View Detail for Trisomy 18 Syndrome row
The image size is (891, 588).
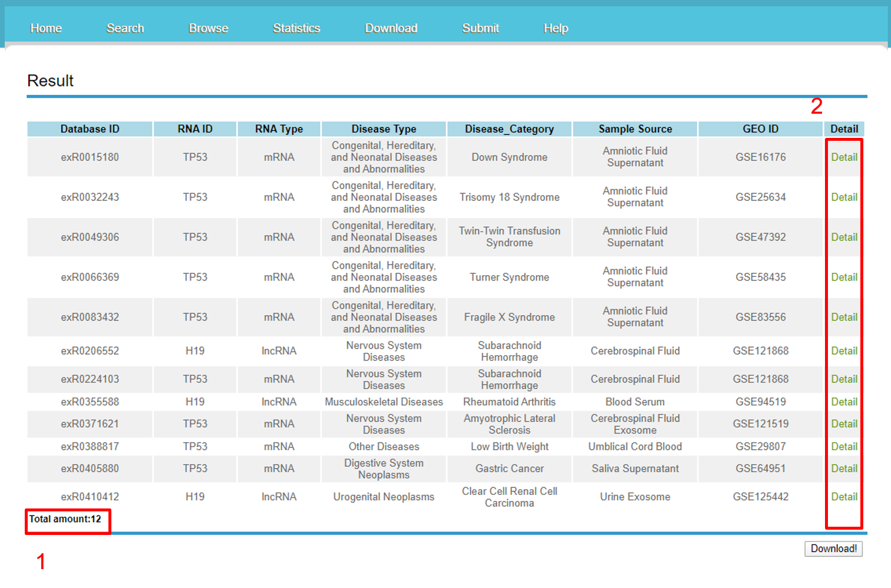[x=844, y=197]
